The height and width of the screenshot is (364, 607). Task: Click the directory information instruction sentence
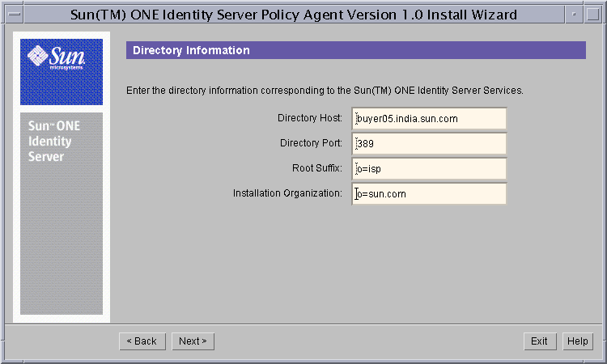point(325,91)
